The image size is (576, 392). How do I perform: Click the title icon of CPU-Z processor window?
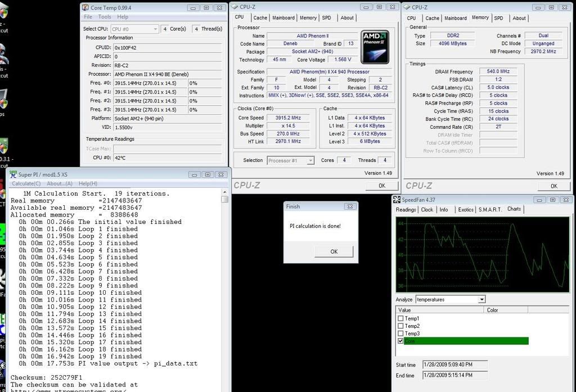[x=235, y=7]
